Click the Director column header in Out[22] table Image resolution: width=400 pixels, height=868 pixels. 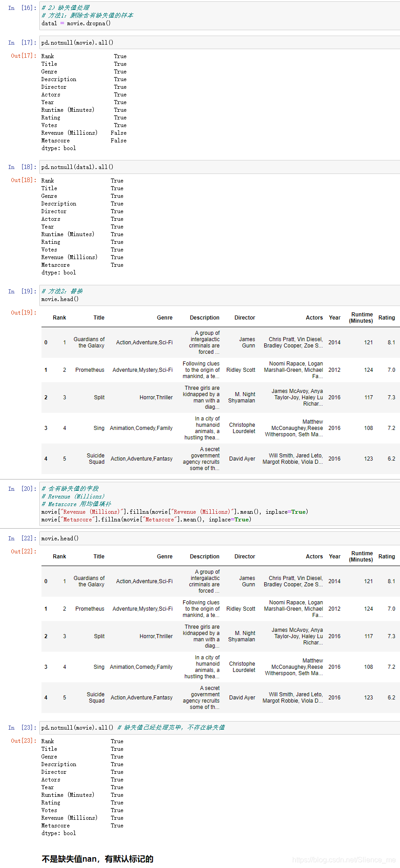point(245,557)
